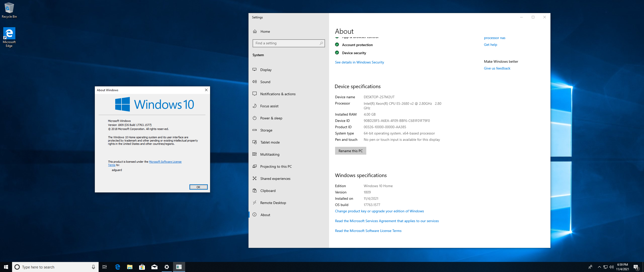
Task: Click the Shared experiences icon
Action: (255, 178)
